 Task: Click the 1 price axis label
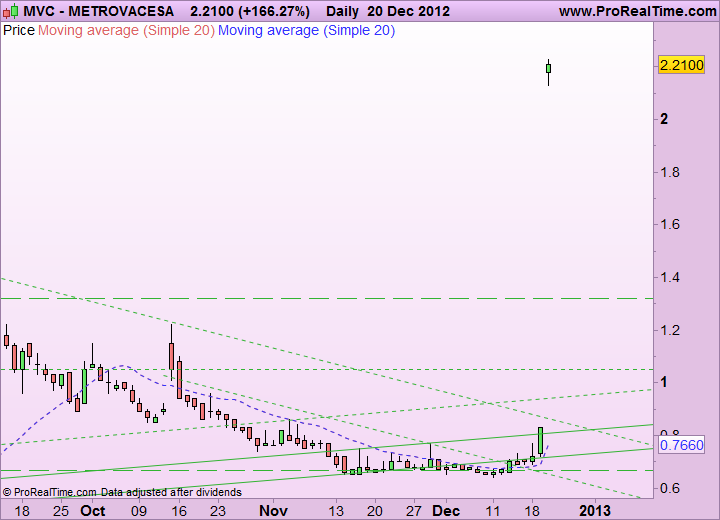tap(664, 382)
